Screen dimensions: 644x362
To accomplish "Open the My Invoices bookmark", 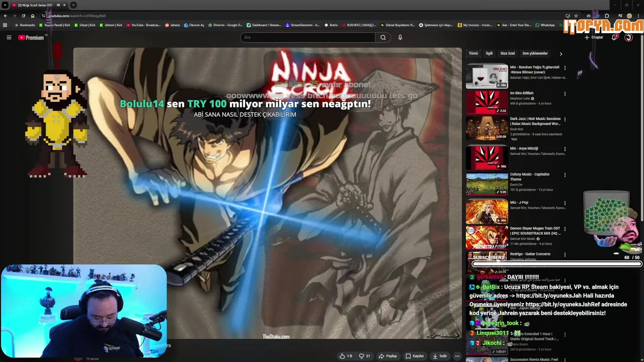I will tap(475, 25).
